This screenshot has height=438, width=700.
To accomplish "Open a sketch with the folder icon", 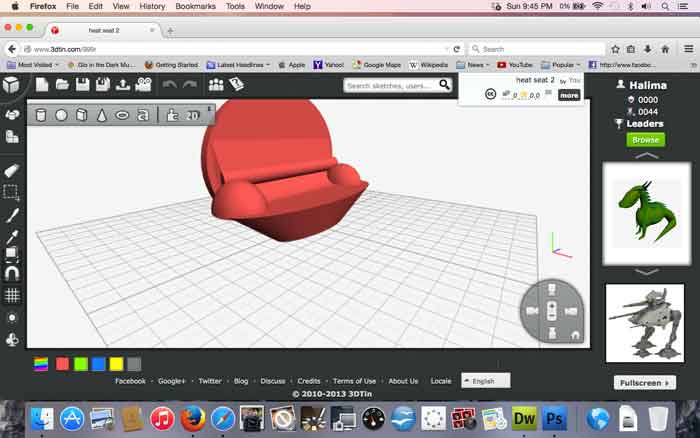I will click(x=62, y=84).
